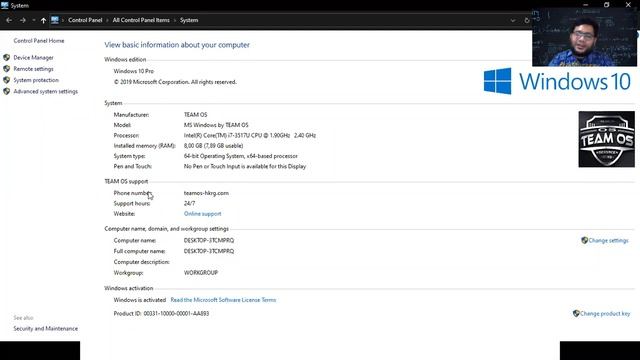Viewport: 640px width, 360px height.
Task: Select Windows 10 Pro edition text
Action: point(134,71)
